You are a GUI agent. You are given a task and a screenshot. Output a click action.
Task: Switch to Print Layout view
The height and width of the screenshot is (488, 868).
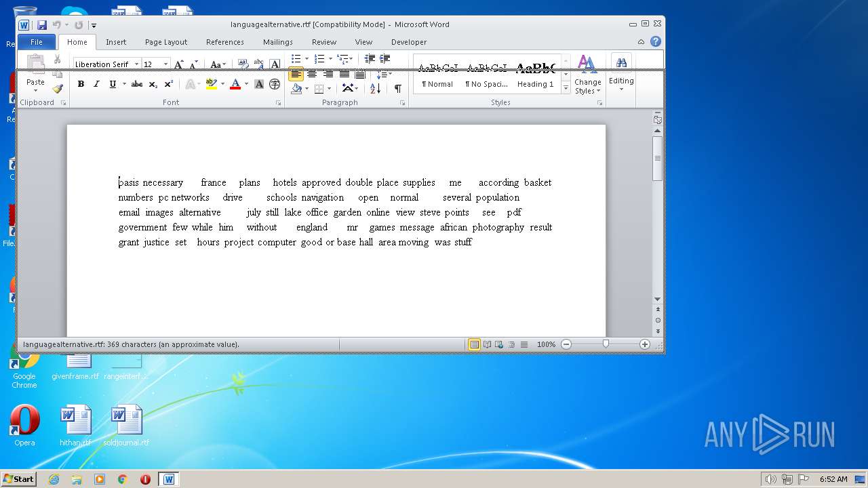point(475,344)
